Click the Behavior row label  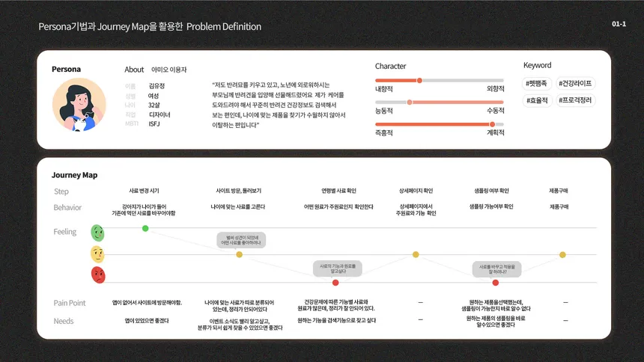[67, 207]
